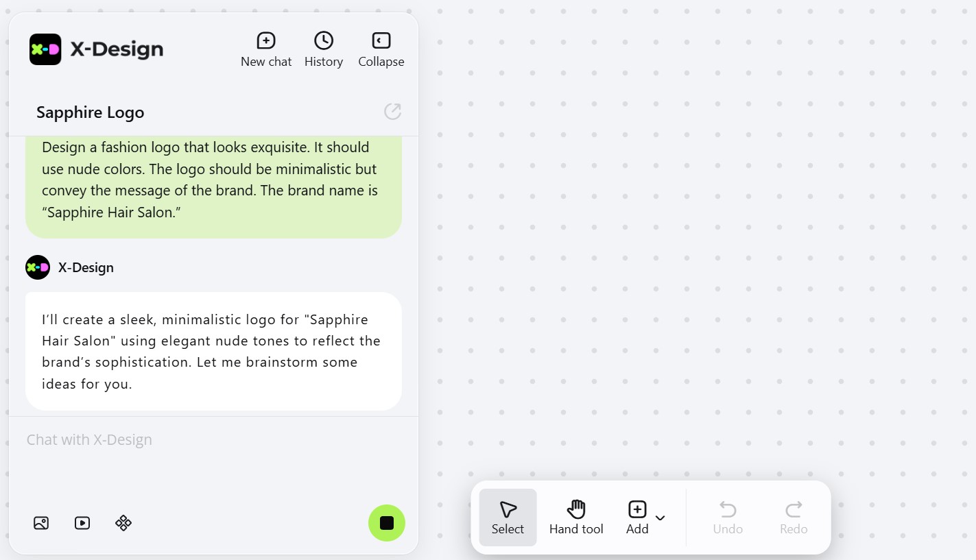Click the X-Design reply message bubble

point(213,352)
